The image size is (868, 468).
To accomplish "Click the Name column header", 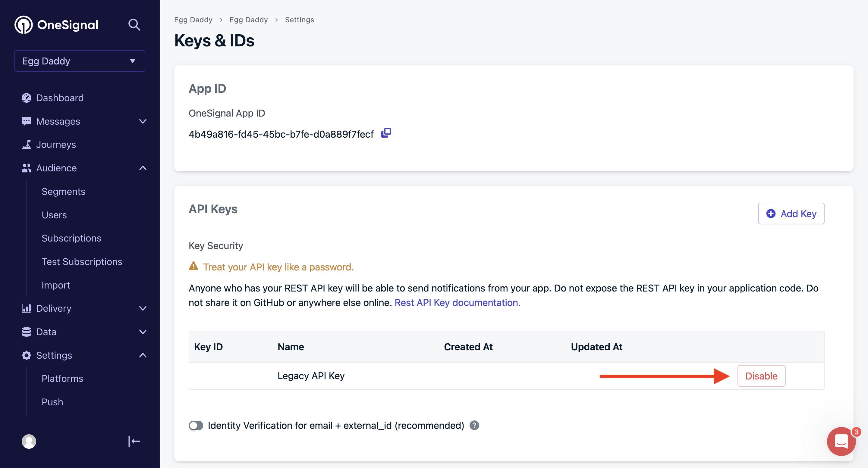I will (291, 347).
